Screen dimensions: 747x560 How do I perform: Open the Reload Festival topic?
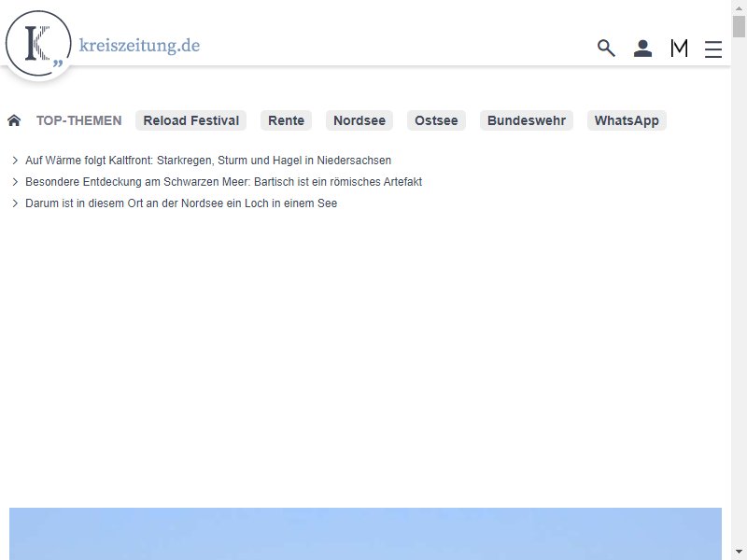(191, 120)
